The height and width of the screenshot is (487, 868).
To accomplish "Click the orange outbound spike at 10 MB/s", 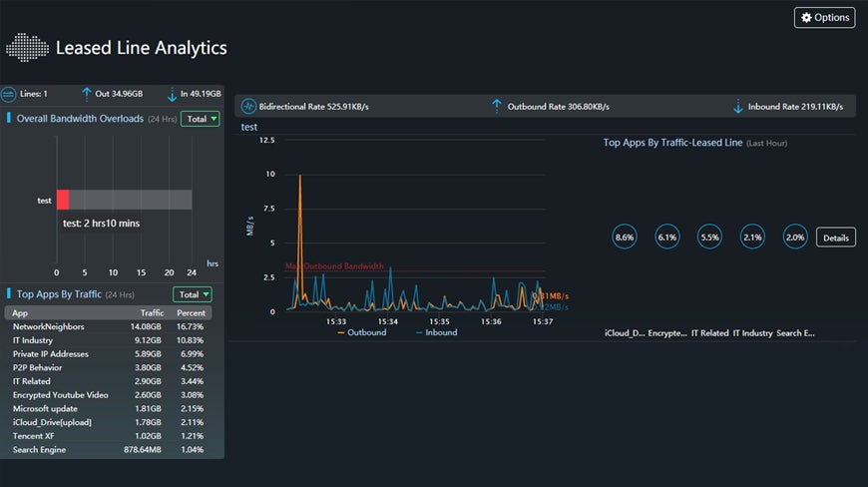I will tap(300, 176).
